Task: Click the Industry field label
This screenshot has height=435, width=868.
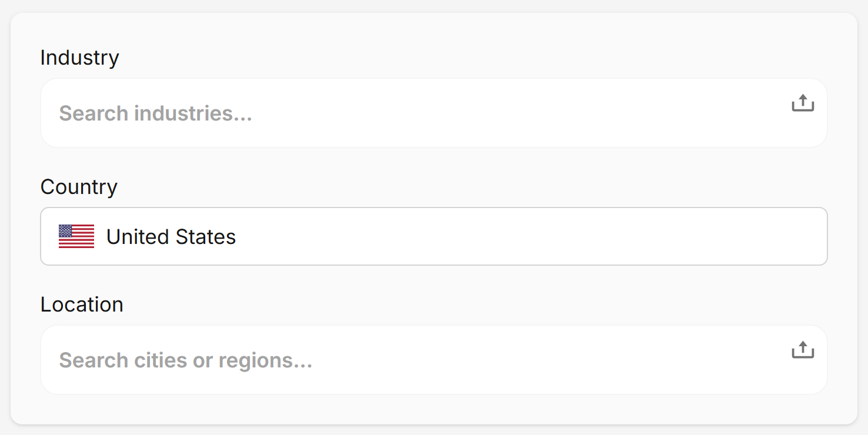Action: point(79,58)
